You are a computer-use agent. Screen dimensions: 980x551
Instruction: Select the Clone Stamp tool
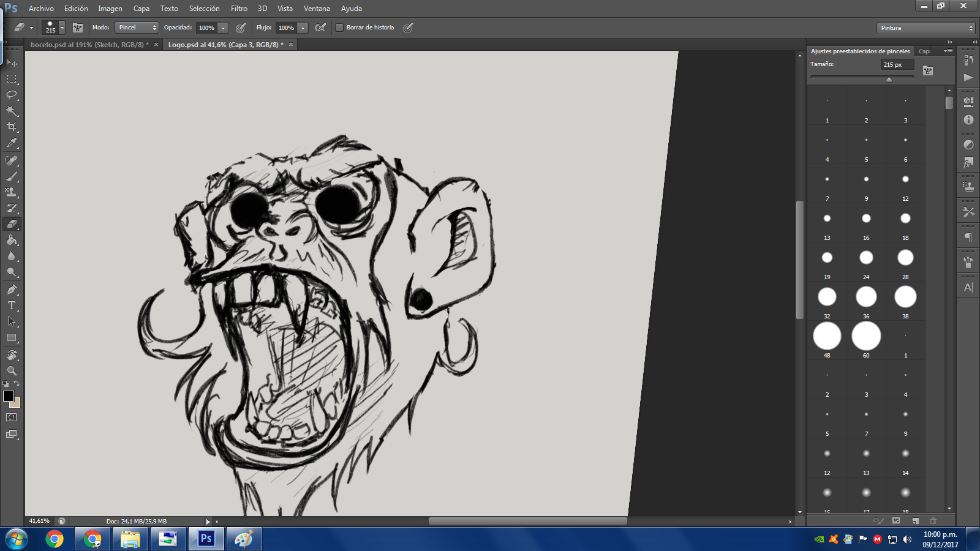click(x=12, y=192)
